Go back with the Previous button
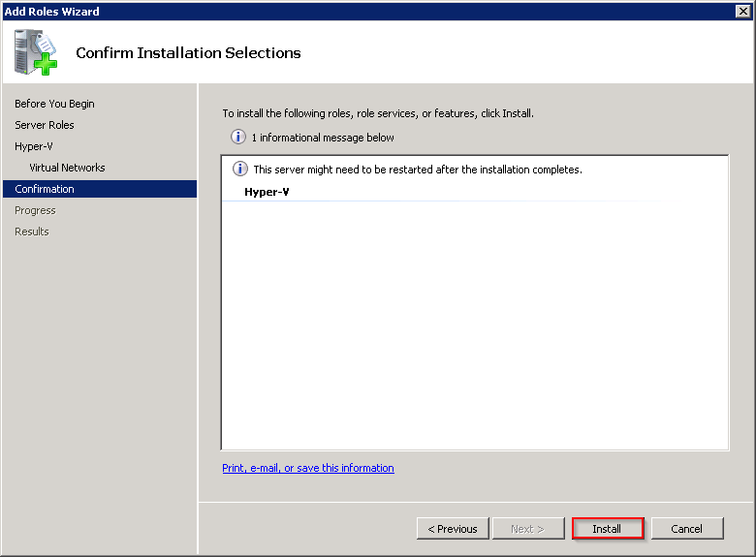 [453, 529]
